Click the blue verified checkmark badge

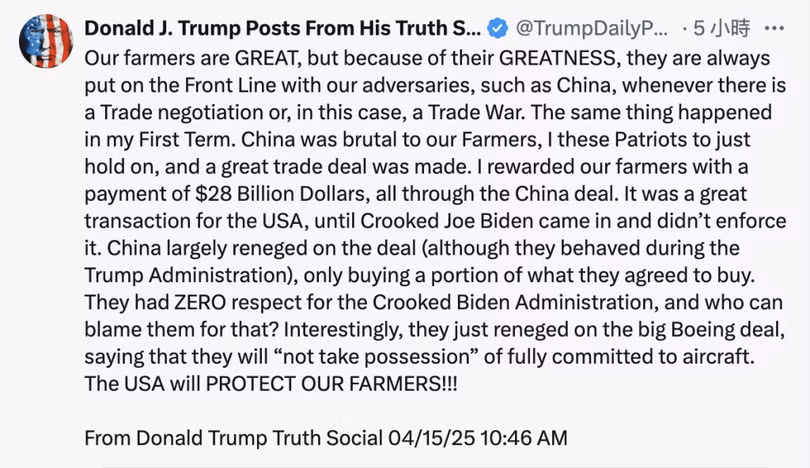495,28
